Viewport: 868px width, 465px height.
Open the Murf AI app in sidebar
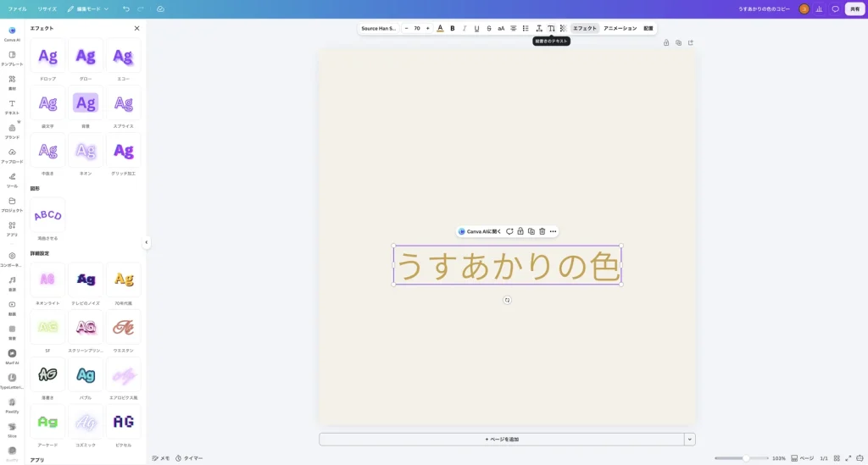pyautogui.click(x=12, y=356)
